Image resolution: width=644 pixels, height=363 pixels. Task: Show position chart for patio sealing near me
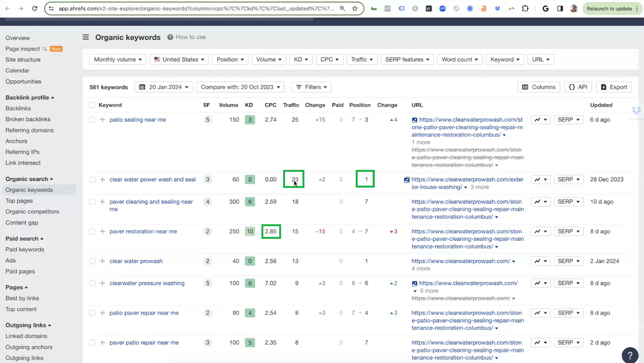coord(541,120)
